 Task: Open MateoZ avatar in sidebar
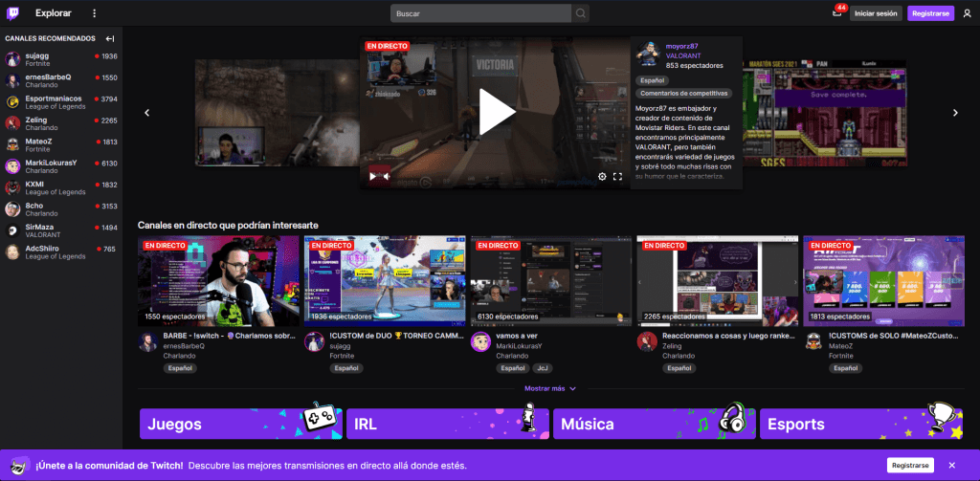click(12, 144)
